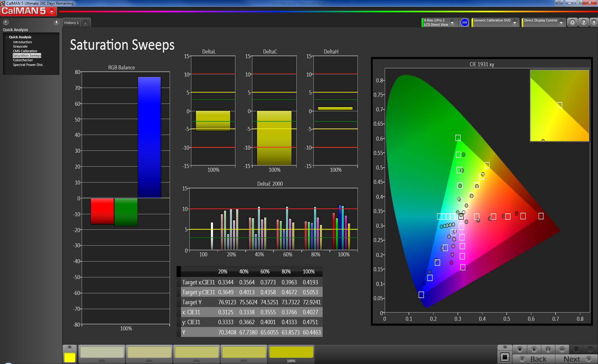Click the stop measurement button

[x=520, y=349]
